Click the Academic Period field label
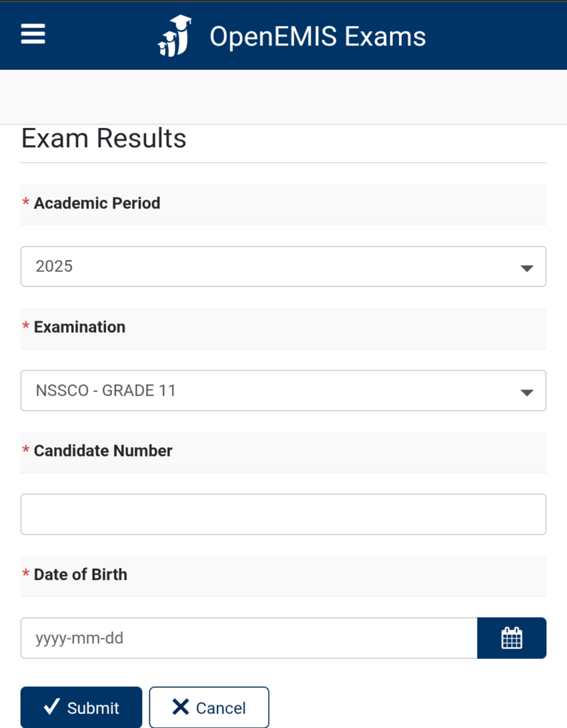The image size is (567, 728). tap(97, 203)
